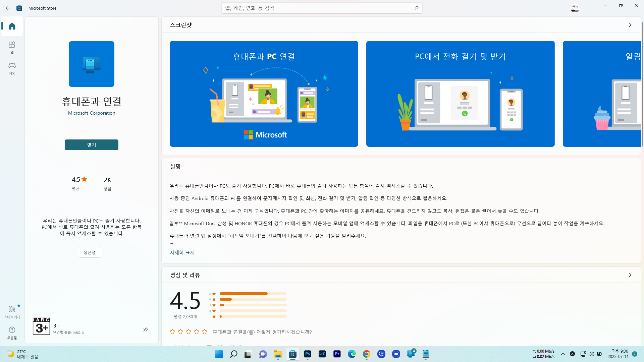The height and width of the screenshot is (362, 644).
Task: Click the search magnifier icon in the search box
Action: click(416, 8)
